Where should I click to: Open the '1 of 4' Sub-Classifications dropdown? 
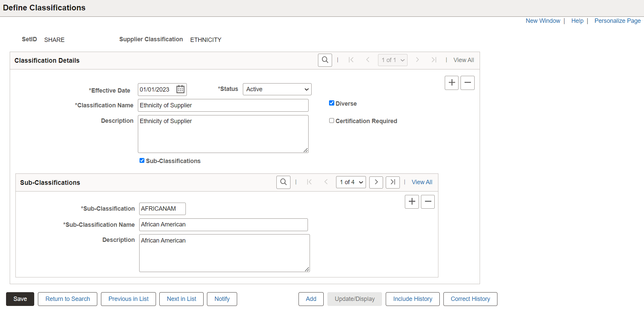click(351, 182)
